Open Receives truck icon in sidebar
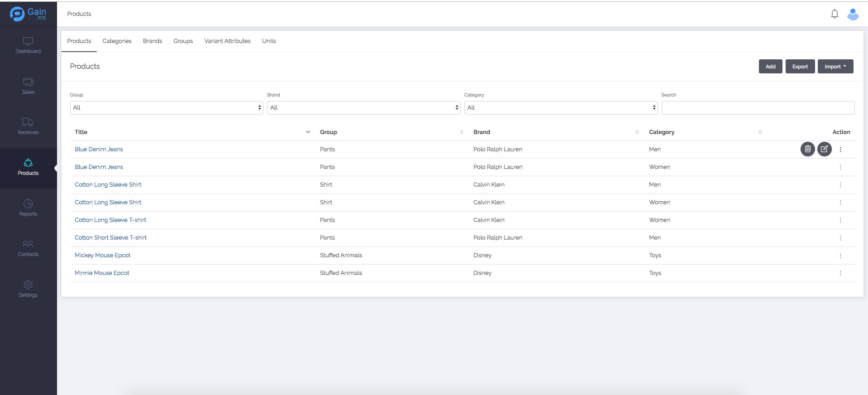The width and height of the screenshot is (868, 395). [28, 122]
